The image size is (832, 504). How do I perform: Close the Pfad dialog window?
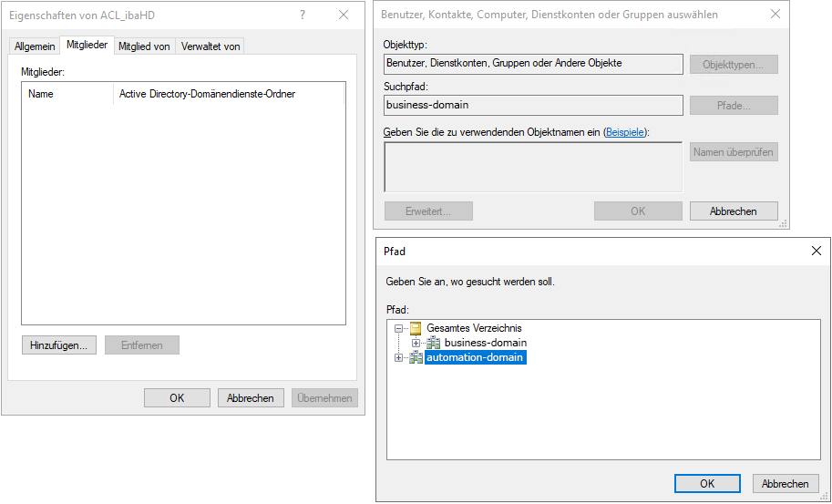817,251
